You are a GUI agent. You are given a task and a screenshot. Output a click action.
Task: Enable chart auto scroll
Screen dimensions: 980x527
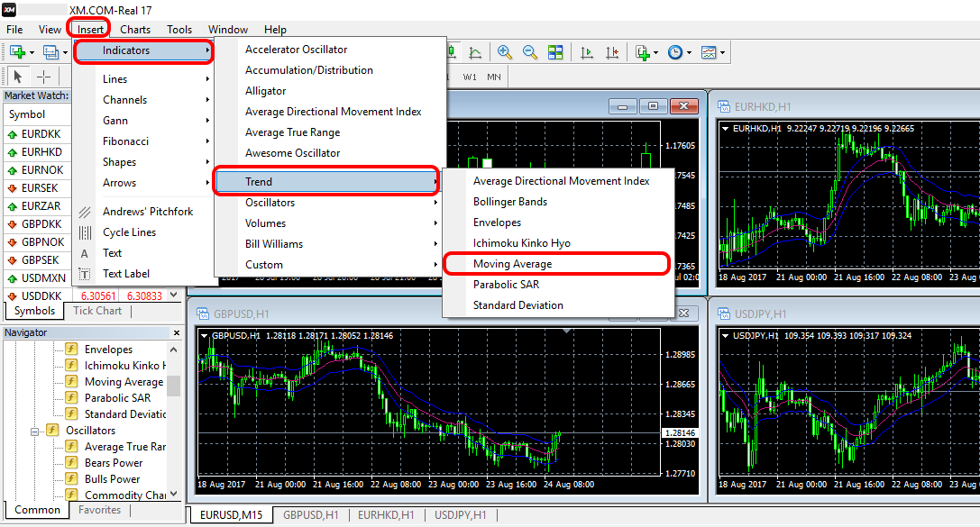[x=586, y=52]
